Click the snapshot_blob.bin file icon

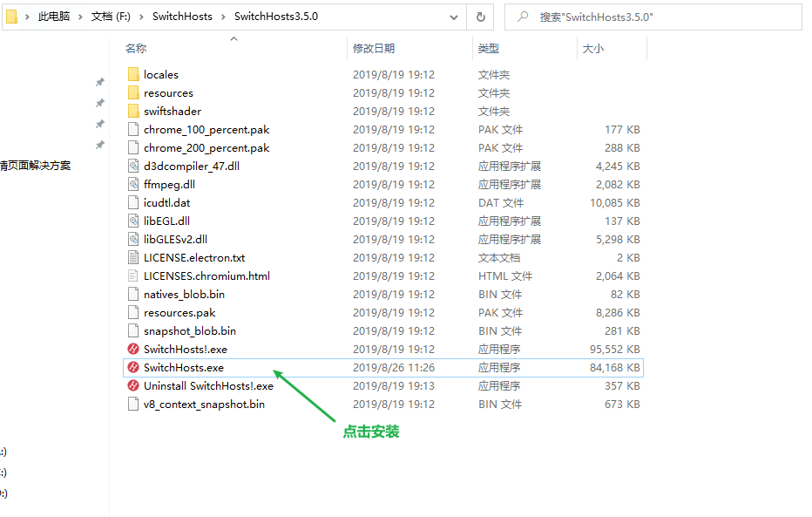click(133, 330)
